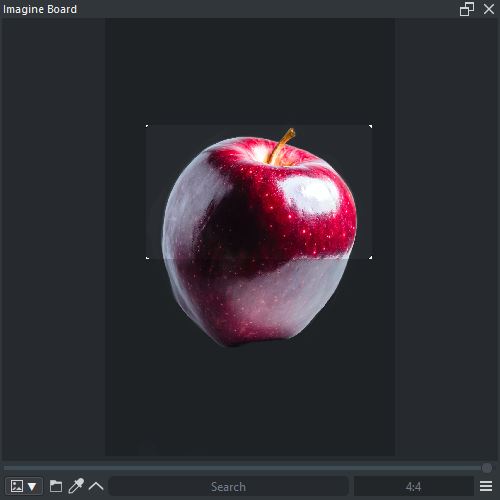This screenshot has height=500, width=500.
Task: Click the bottom-left crop corner handle
Action: 147,257
